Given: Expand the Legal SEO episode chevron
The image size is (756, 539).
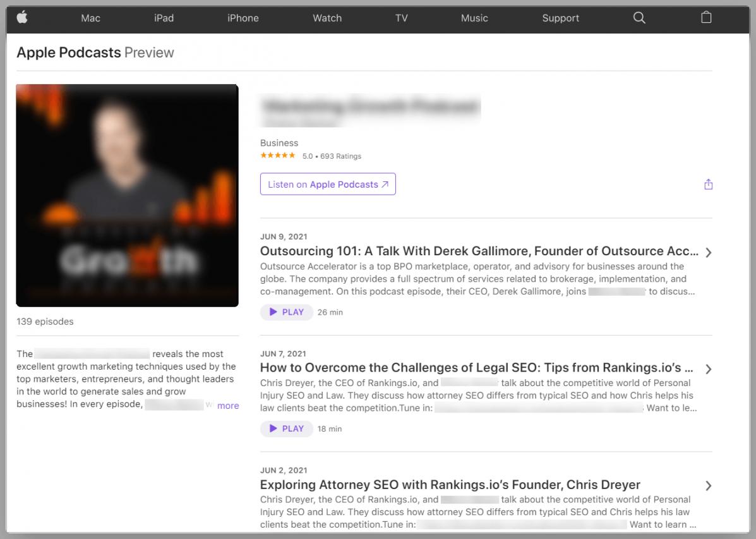Looking at the screenshot, I should (708, 369).
